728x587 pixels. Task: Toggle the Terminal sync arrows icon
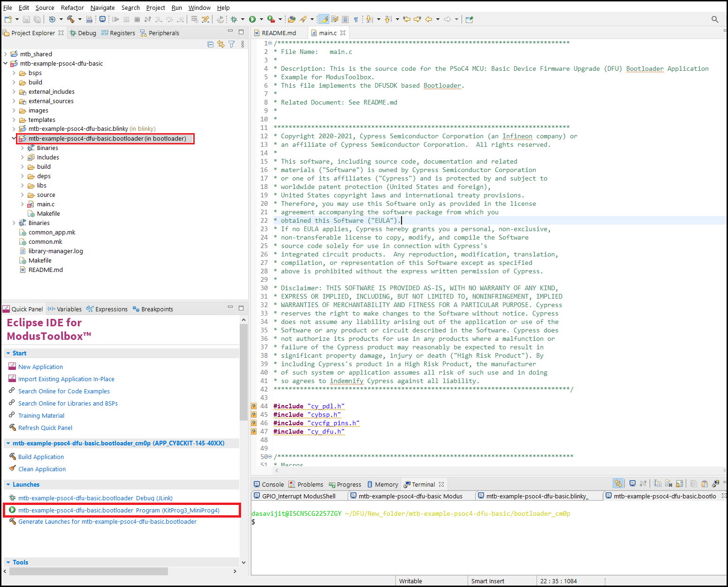(618, 483)
